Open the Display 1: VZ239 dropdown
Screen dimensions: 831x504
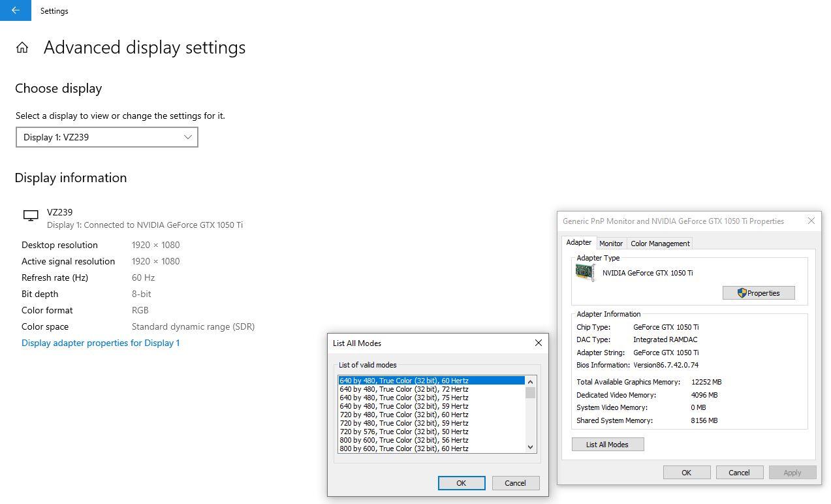click(x=107, y=137)
